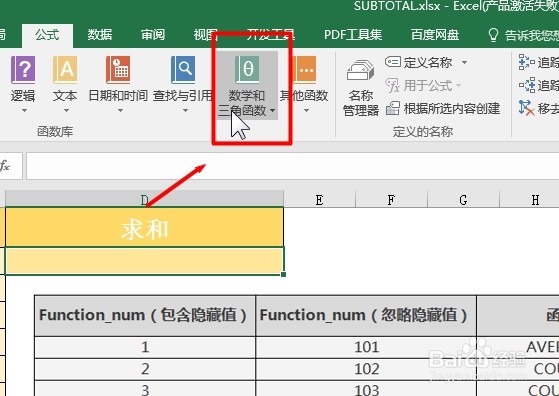The width and height of the screenshot is (559, 396).
Task: Switch to the 视图 ribbon tab
Action: pyautogui.click(x=205, y=35)
